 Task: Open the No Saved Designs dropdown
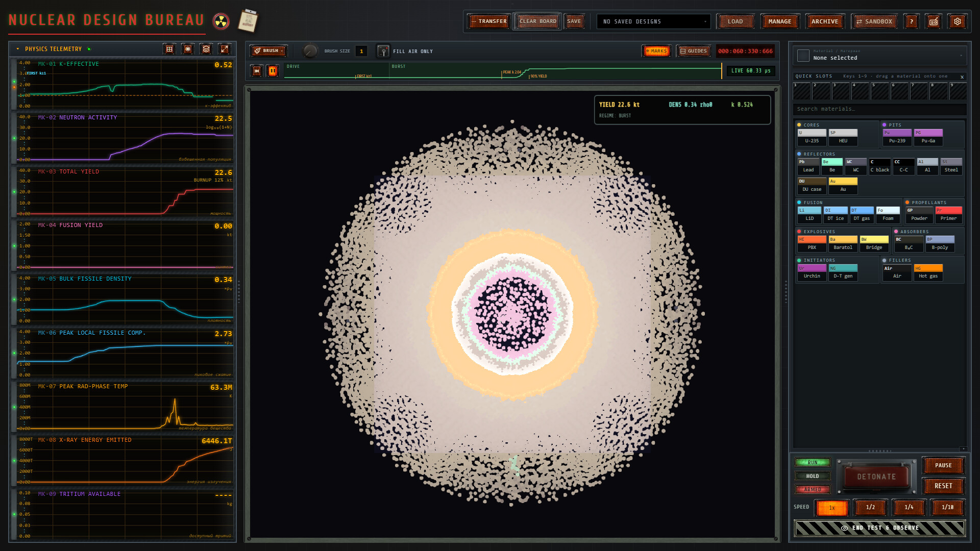click(654, 21)
